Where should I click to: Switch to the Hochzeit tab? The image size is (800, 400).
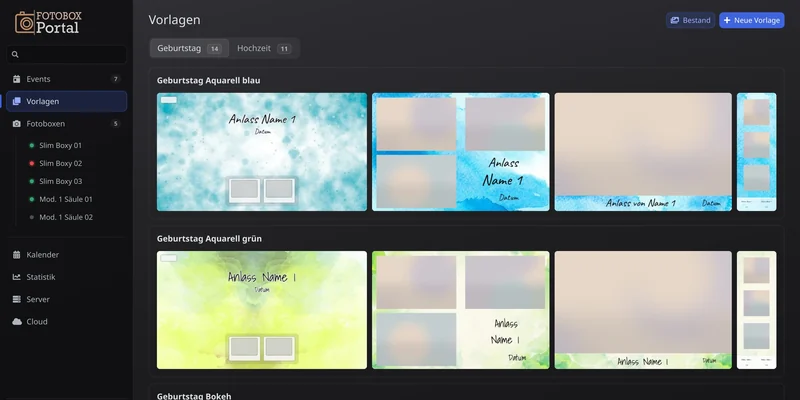pos(264,48)
